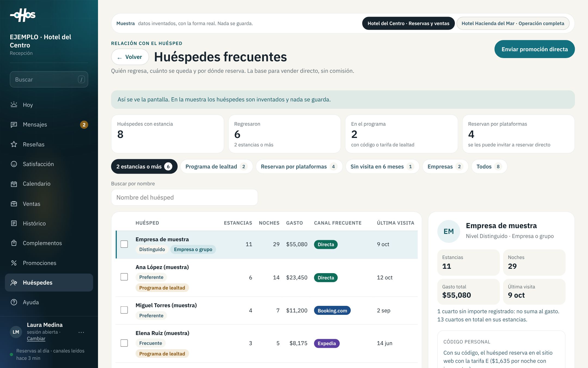The height and width of the screenshot is (368, 588).
Task: Click the Ayuda question mark icon
Action: (14, 302)
